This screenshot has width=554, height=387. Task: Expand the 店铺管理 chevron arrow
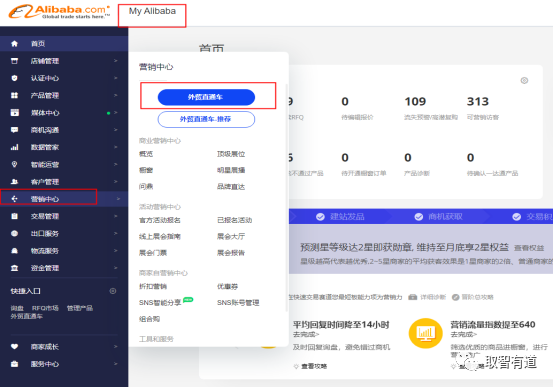[x=116, y=61]
